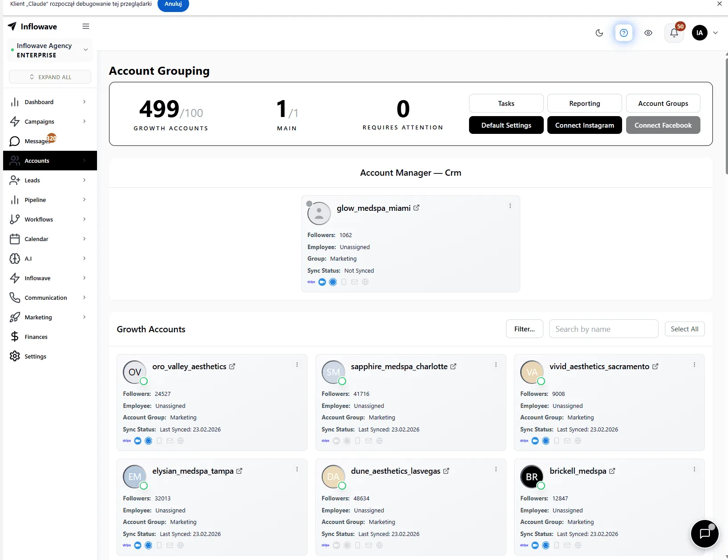The image size is (728, 560).
Task: Click the Leads person-plus icon
Action: (x=15, y=180)
